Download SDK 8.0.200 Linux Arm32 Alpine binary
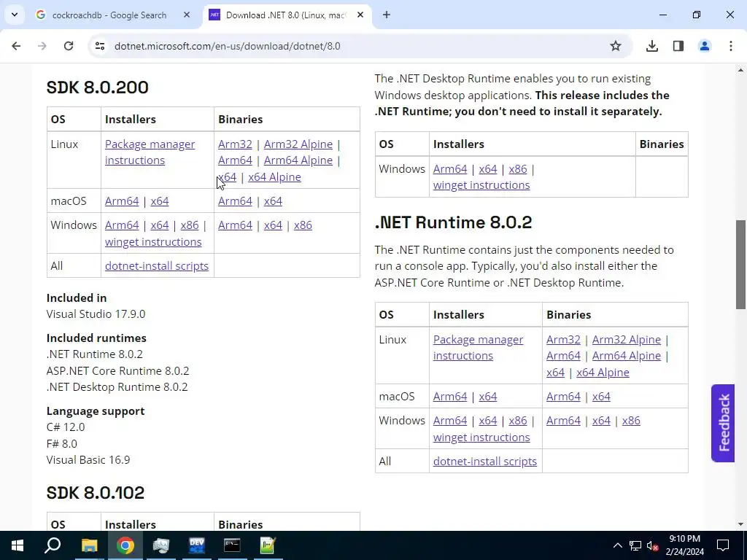This screenshot has width=747, height=560. [x=298, y=144]
